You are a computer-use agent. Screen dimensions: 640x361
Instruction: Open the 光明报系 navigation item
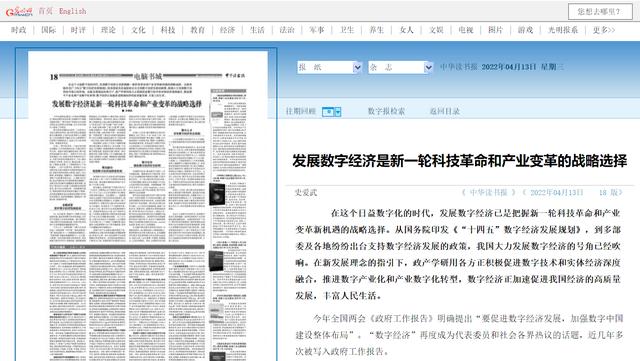pos(563,30)
